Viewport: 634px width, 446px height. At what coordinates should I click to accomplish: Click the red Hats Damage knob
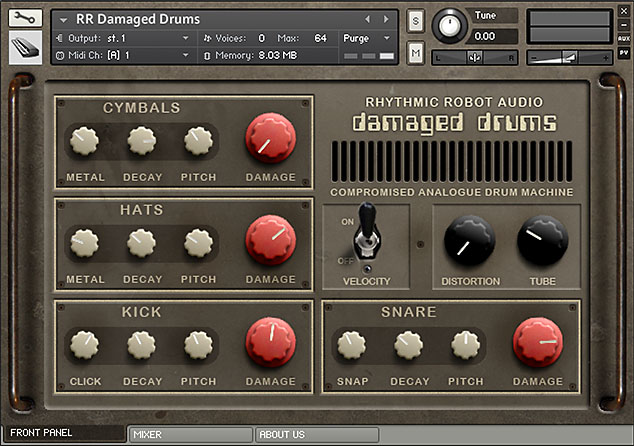(x=271, y=240)
